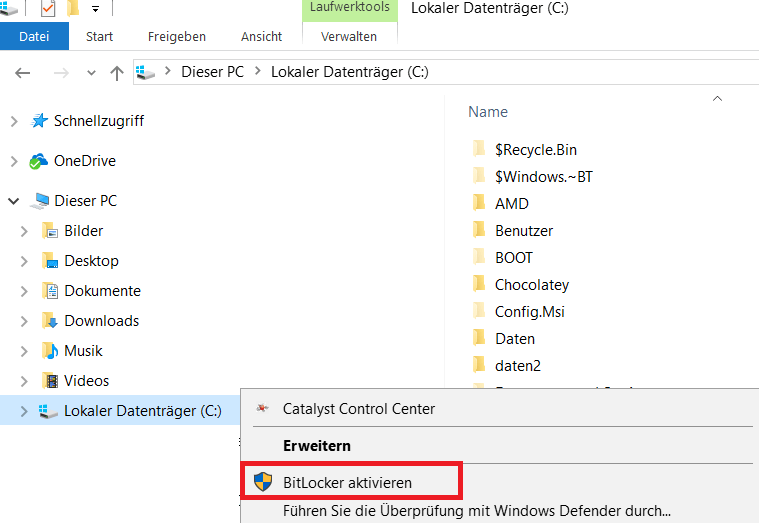Click the BitLocker shield icon

(263, 482)
